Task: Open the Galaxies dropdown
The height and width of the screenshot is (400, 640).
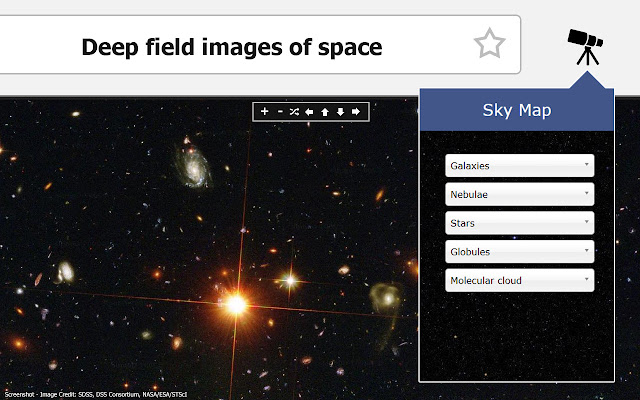Action: tap(520, 165)
